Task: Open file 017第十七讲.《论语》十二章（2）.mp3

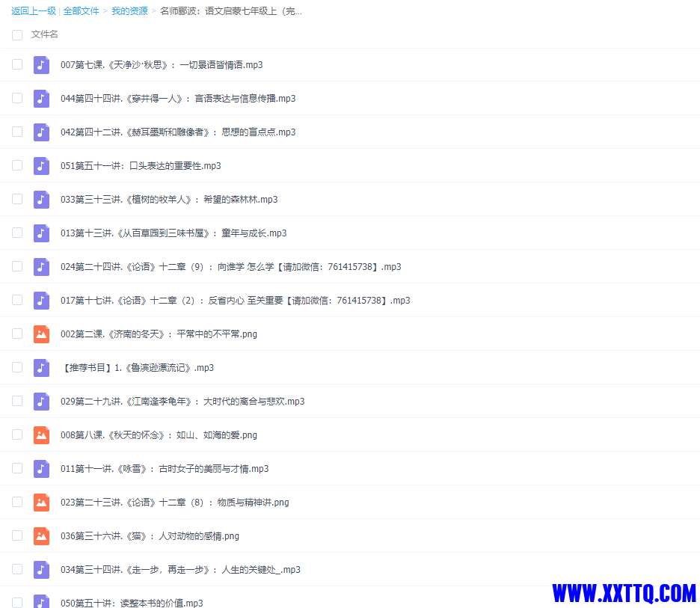Action: [x=236, y=301]
